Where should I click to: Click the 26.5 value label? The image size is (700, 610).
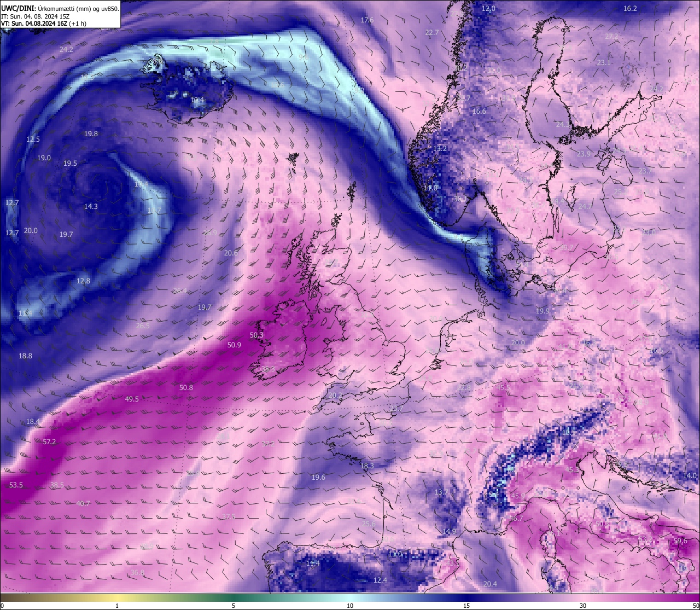pos(142,326)
